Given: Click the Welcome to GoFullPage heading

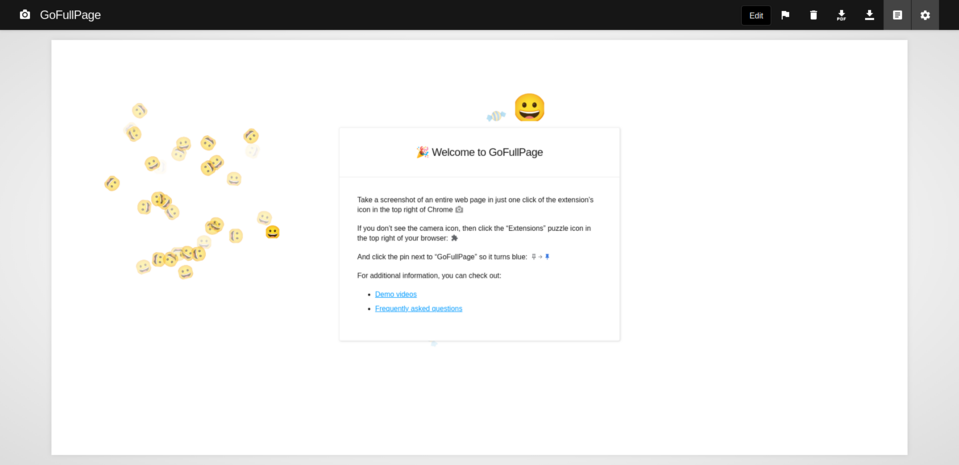Looking at the screenshot, I should [480, 152].
